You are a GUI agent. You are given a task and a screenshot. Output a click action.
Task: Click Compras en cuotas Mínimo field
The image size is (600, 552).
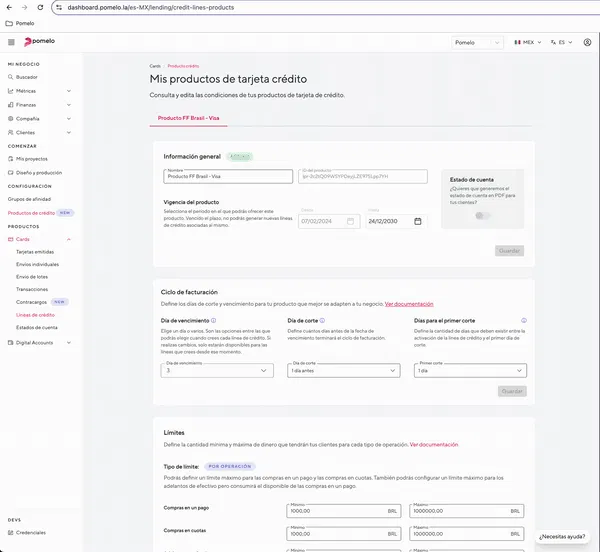tap(344, 534)
